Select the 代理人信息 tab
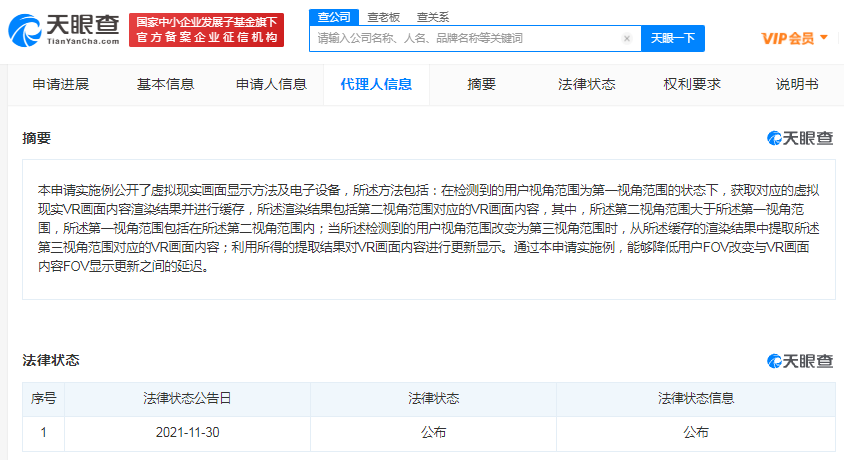This screenshot has width=844, height=460. coord(376,84)
